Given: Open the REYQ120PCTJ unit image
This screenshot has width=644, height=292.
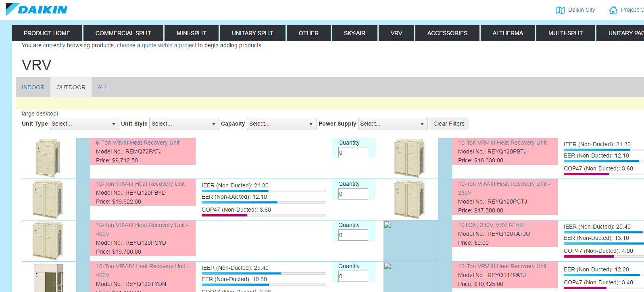Looking at the screenshot, I should (x=409, y=200).
